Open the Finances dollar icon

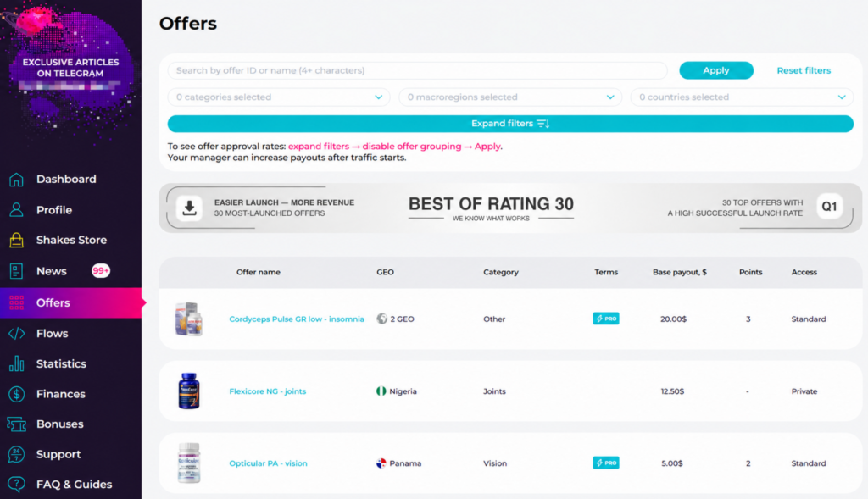(17, 394)
